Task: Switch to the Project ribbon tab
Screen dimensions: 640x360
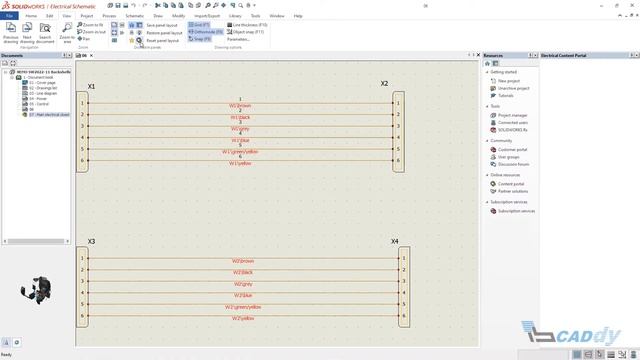Action: click(x=87, y=16)
